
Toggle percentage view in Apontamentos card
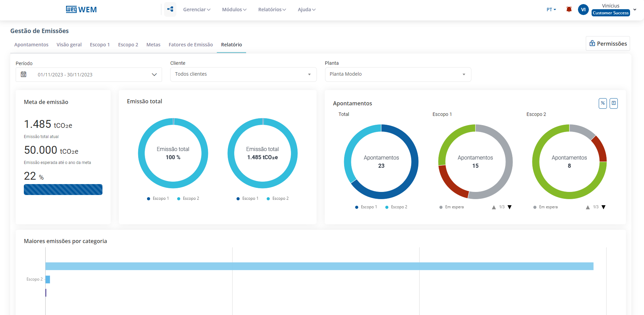602,103
